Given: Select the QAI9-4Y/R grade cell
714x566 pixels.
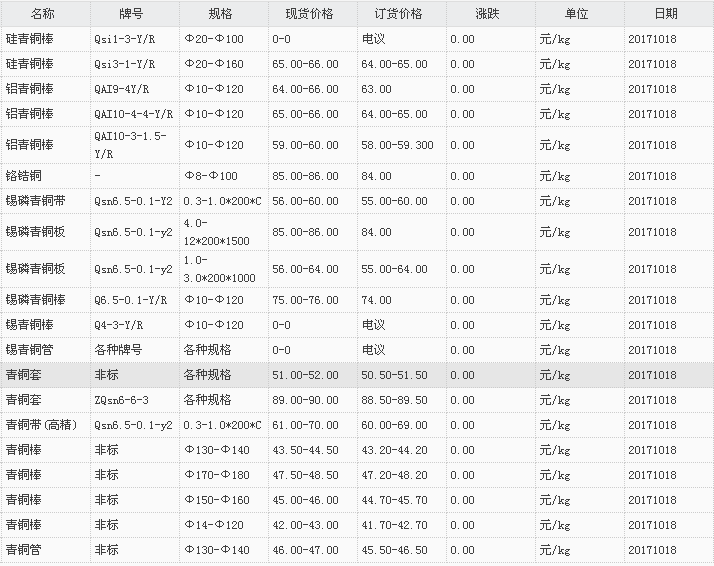Looking at the screenshot, I should pyautogui.click(x=121, y=89).
